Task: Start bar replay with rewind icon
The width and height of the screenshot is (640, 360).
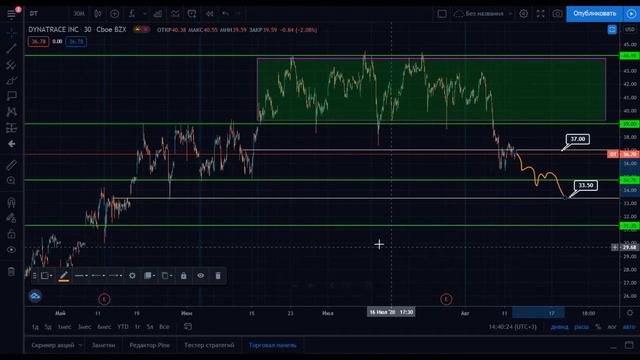Action: coord(210,13)
